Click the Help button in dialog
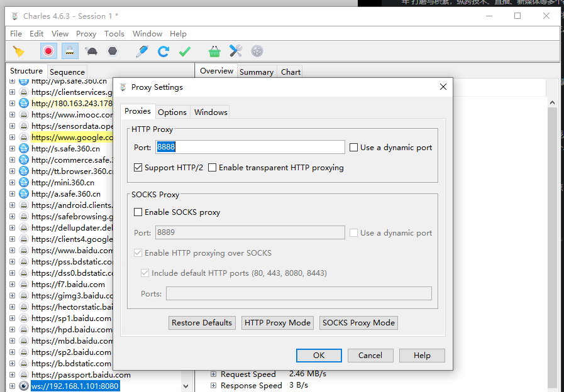This screenshot has height=392, width=564. (422, 356)
